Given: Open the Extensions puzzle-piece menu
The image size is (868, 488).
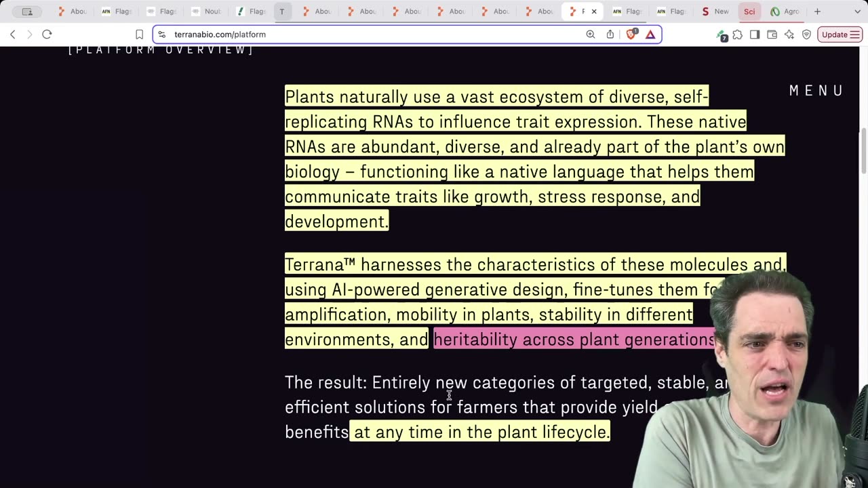Looking at the screenshot, I should tap(738, 35).
